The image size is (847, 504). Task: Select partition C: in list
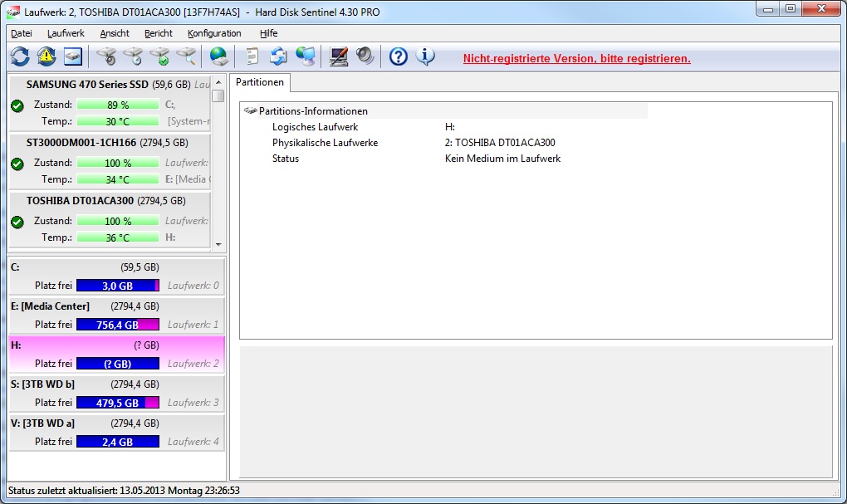coord(117,276)
